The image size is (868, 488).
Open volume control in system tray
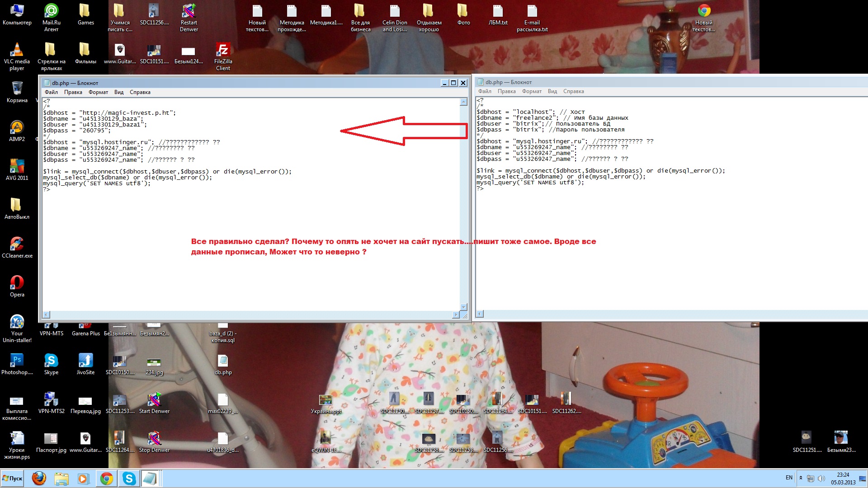[x=821, y=479]
